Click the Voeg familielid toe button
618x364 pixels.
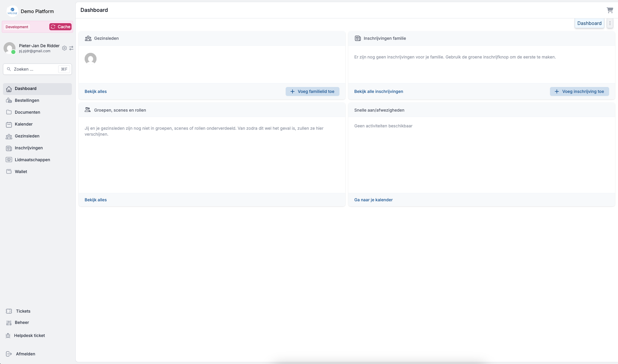click(312, 91)
